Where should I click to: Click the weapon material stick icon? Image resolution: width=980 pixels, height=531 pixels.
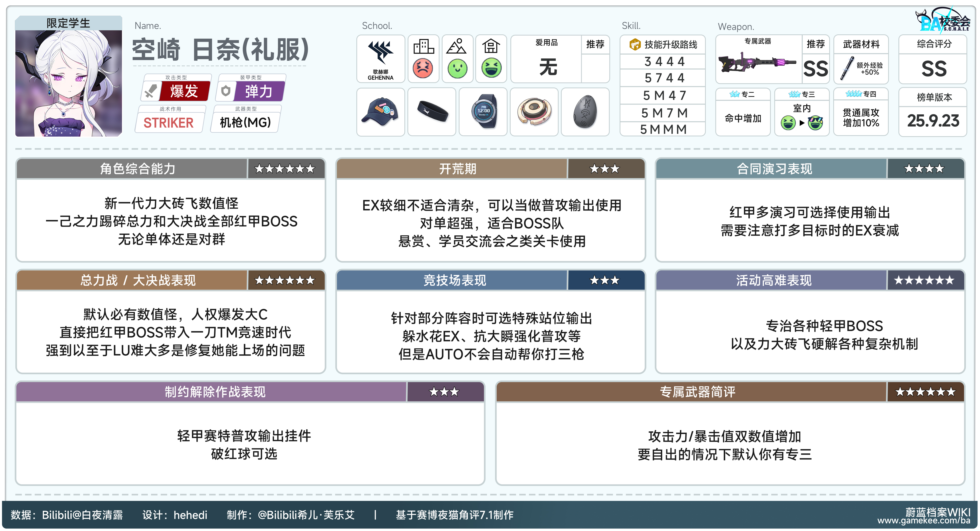pos(847,68)
